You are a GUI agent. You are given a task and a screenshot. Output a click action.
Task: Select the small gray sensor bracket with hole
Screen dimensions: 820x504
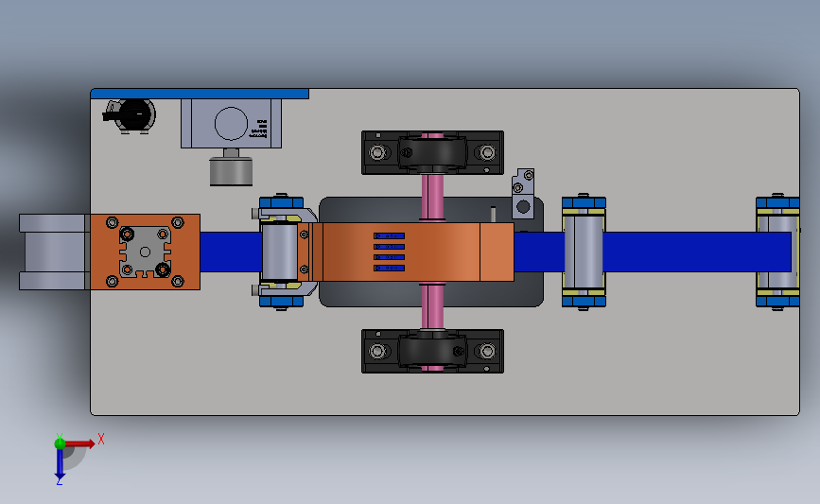(x=523, y=194)
